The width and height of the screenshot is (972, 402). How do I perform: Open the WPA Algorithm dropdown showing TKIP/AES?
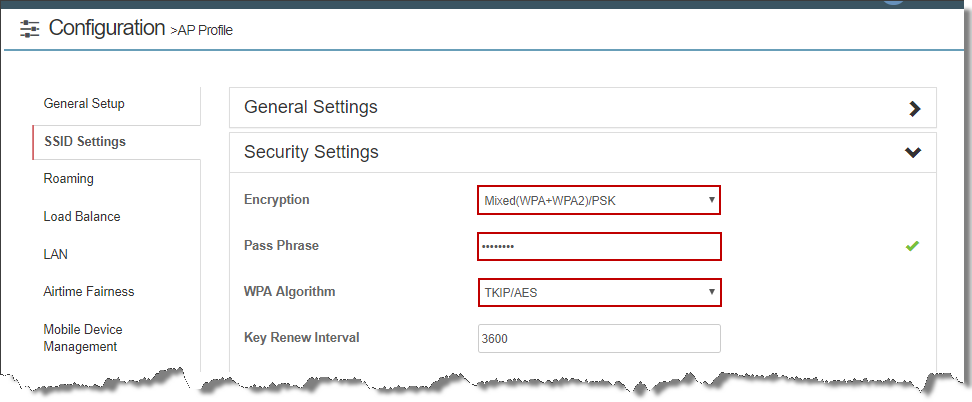pos(599,292)
